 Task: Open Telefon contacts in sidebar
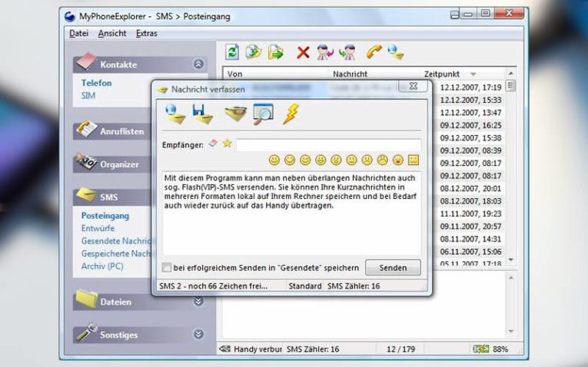coord(96,83)
